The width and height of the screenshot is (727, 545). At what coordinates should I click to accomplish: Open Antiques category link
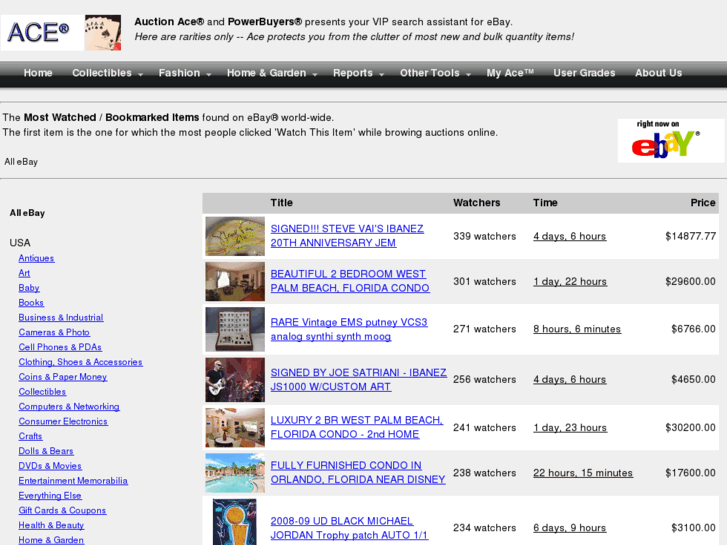pos(36,258)
